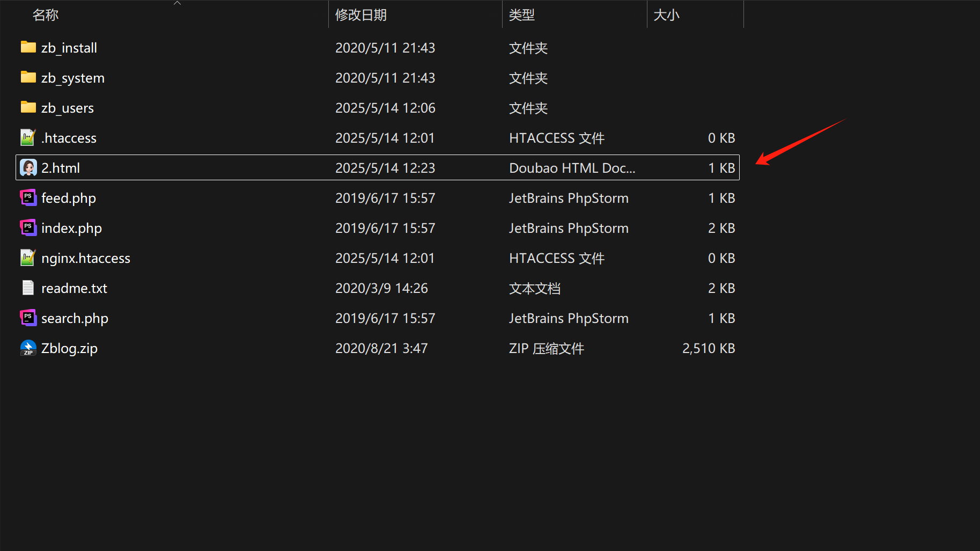Click the PhpStorm icon beside feed.php
This screenshot has width=980, height=551.
(x=28, y=198)
